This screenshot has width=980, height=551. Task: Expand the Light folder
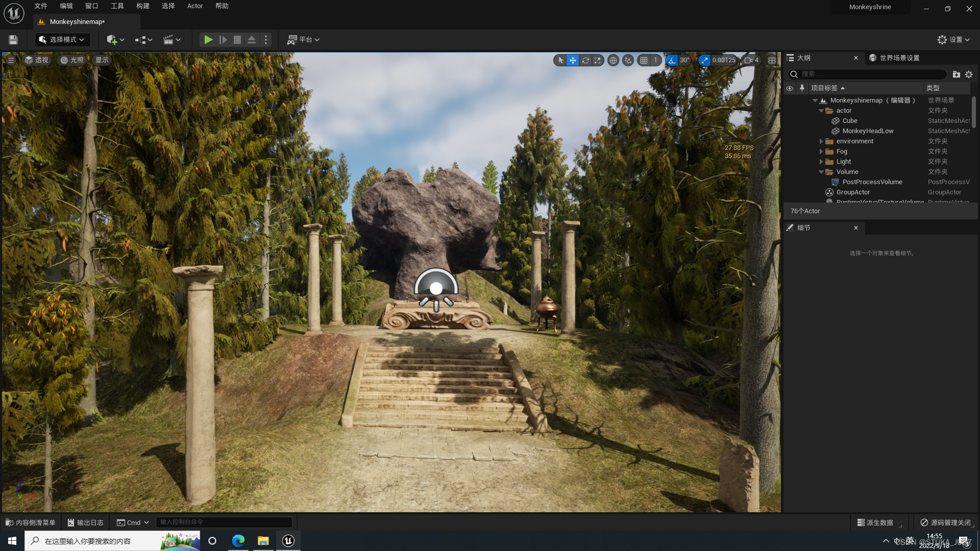(x=821, y=162)
